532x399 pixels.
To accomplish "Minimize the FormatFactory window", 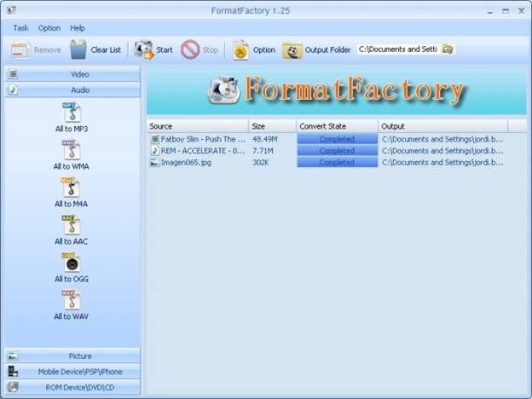I will tap(489, 11).
